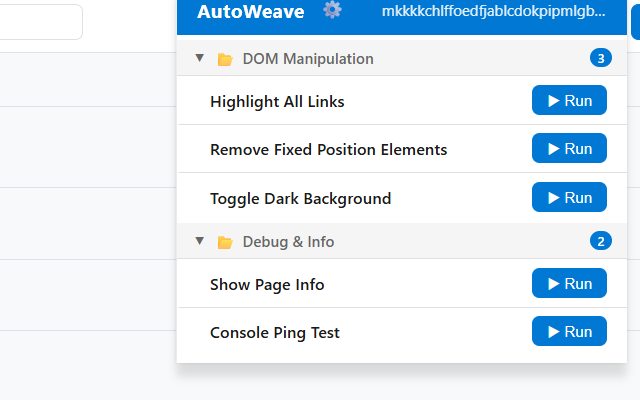Click the DOM Manipulation count badge 3
The width and height of the screenshot is (640, 400).
[x=600, y=58]
